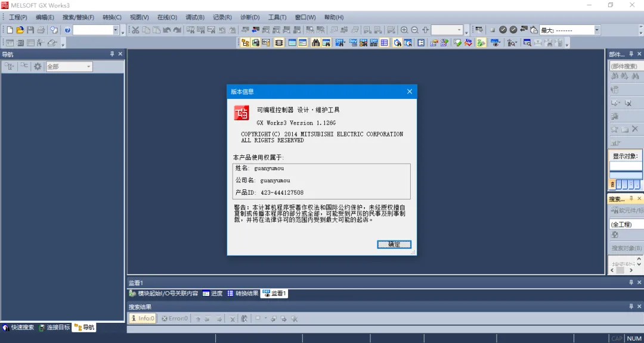Screen dimensions: 644x343
Task: Click the small stop square icon in the top toolbar
Action: (493, 30)
